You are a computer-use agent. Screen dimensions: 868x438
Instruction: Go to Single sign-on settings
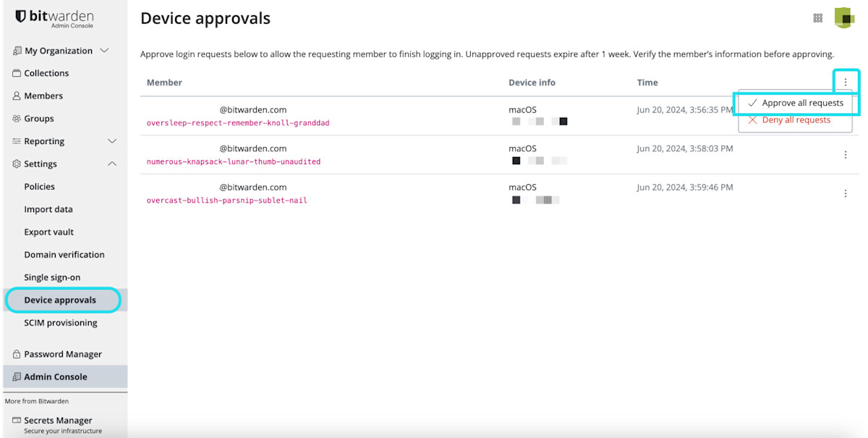52,277
